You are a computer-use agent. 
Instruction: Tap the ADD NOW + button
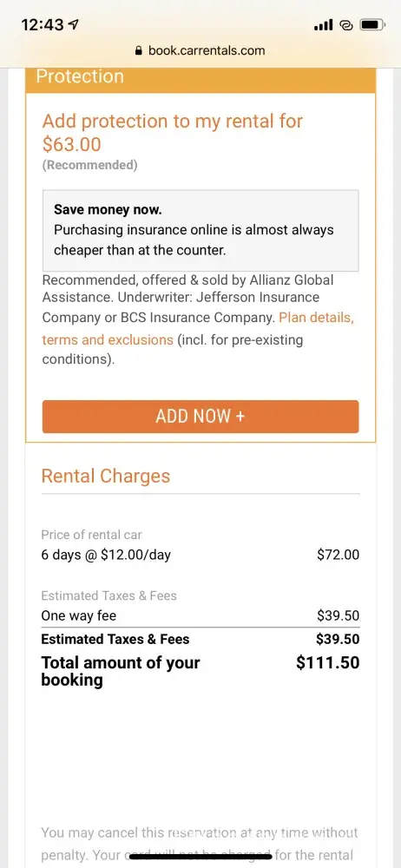click(x=200, y=417)
